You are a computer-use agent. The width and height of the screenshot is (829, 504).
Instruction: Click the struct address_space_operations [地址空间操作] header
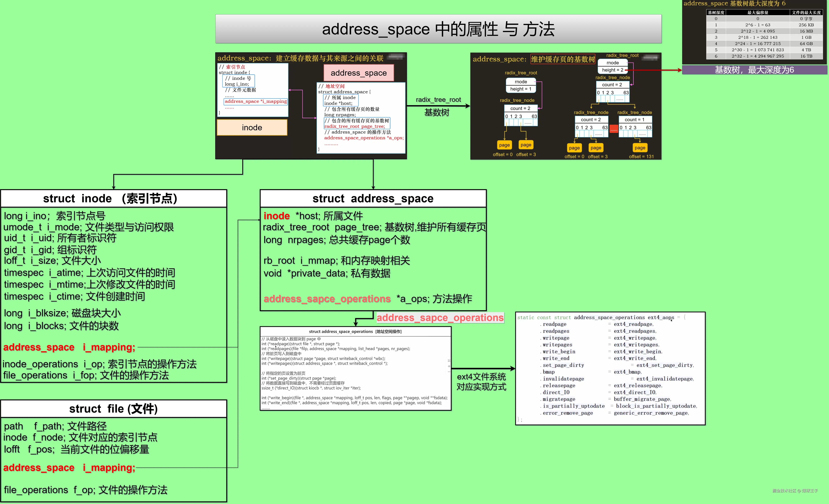pos(355,331)
